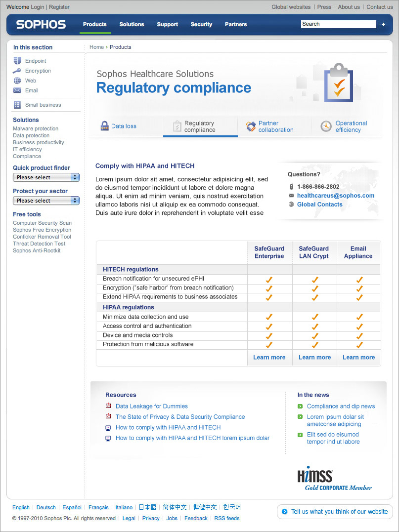Click the envelope icon beside healthcareus@sophos.com
Image resolution: width=399 pixels, height=532 pixels.
click(291, 196)
